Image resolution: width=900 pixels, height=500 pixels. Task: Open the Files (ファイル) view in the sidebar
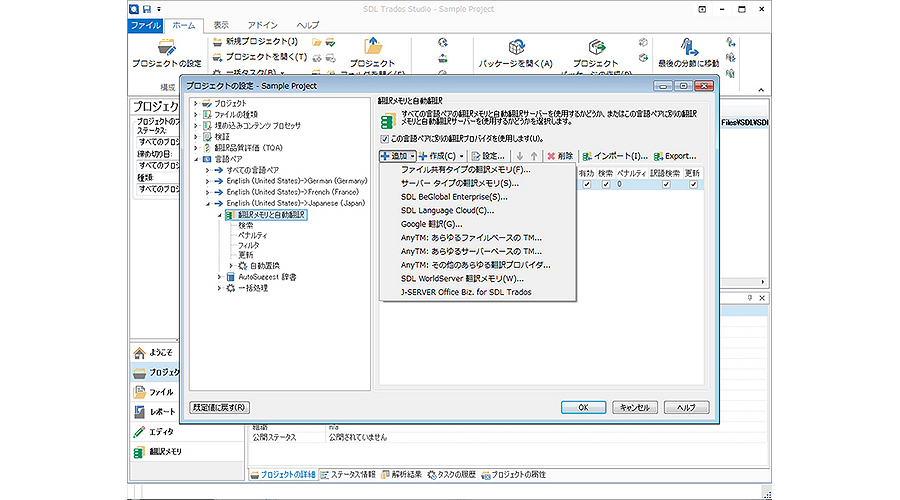(x=154, y=392)
